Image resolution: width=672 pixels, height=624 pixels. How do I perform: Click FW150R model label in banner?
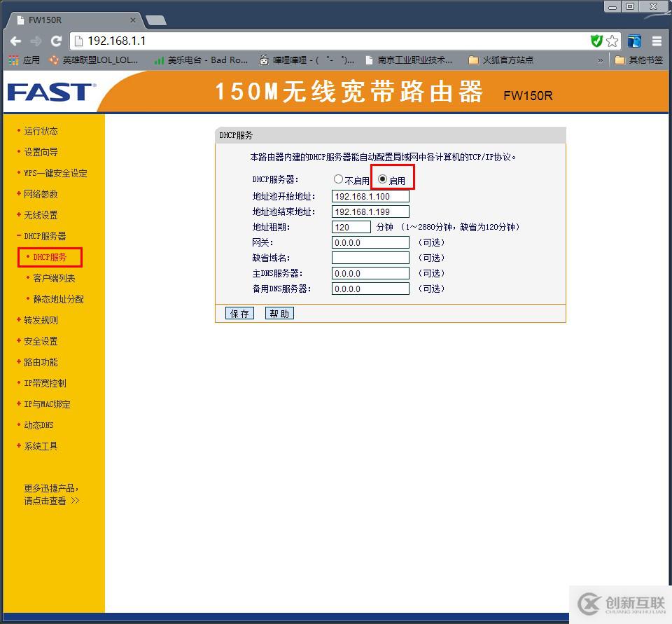pyautogui.click(x=528, y=96)
